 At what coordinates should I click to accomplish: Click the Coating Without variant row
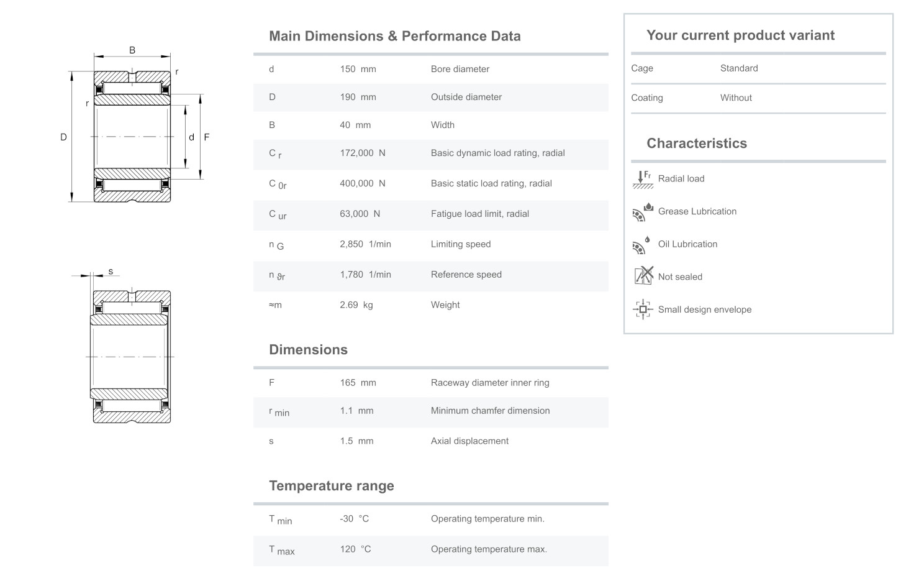point(758,98)
